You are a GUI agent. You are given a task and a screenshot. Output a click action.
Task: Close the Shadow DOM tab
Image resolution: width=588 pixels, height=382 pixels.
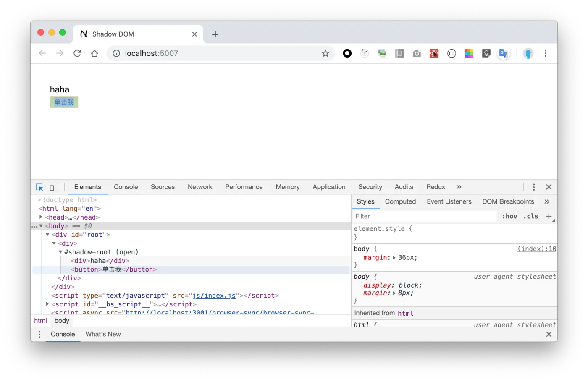coord(194,34)
